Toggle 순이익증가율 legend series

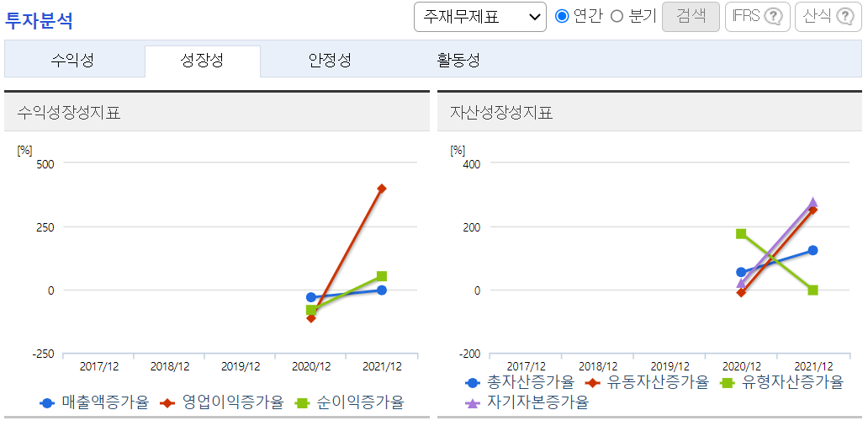[x=349, y=402]
